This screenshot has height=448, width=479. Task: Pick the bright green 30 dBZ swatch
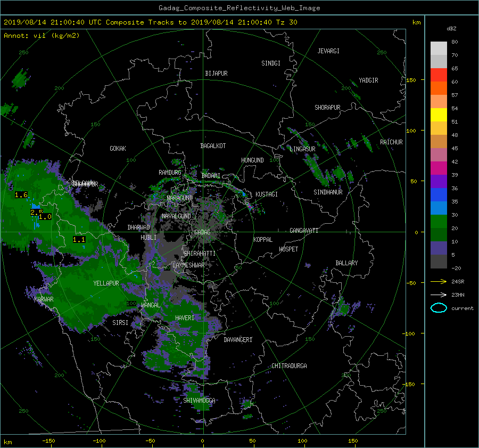pyautogui.click(x=439, y=221)
